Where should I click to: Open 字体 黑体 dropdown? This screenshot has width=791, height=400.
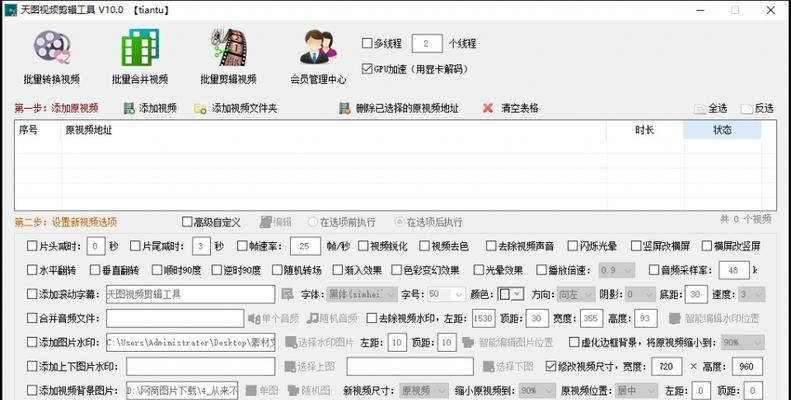(362, 294)
